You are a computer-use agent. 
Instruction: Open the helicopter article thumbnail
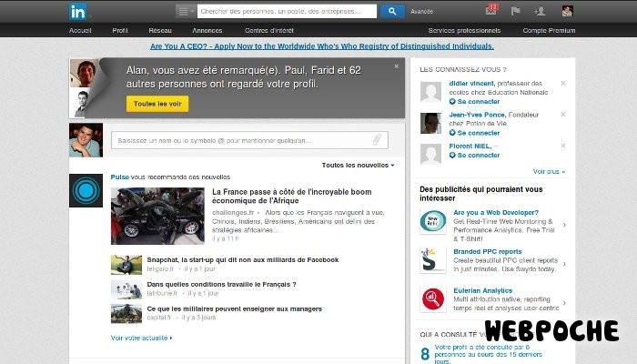126,314
